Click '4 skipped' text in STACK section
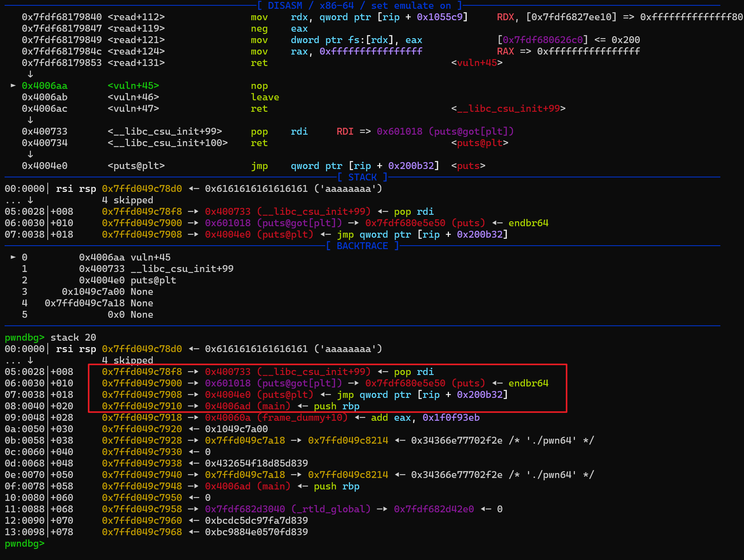Image resolution: width=744 pixels, height=560 pixels. pos(127,200)
